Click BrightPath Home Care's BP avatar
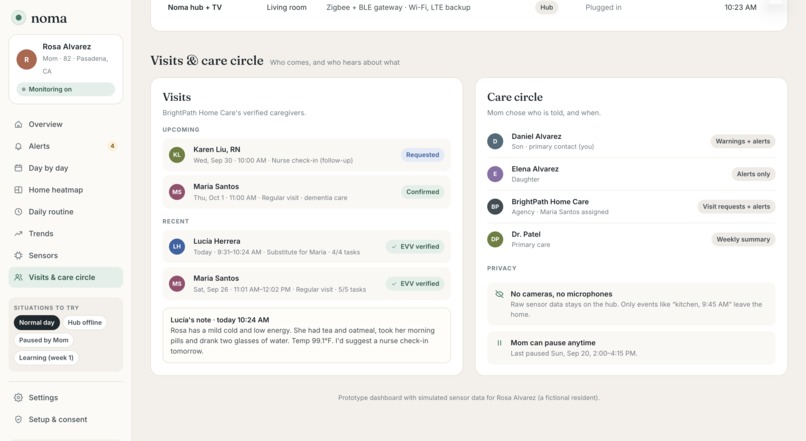 [x=495, y=207]
